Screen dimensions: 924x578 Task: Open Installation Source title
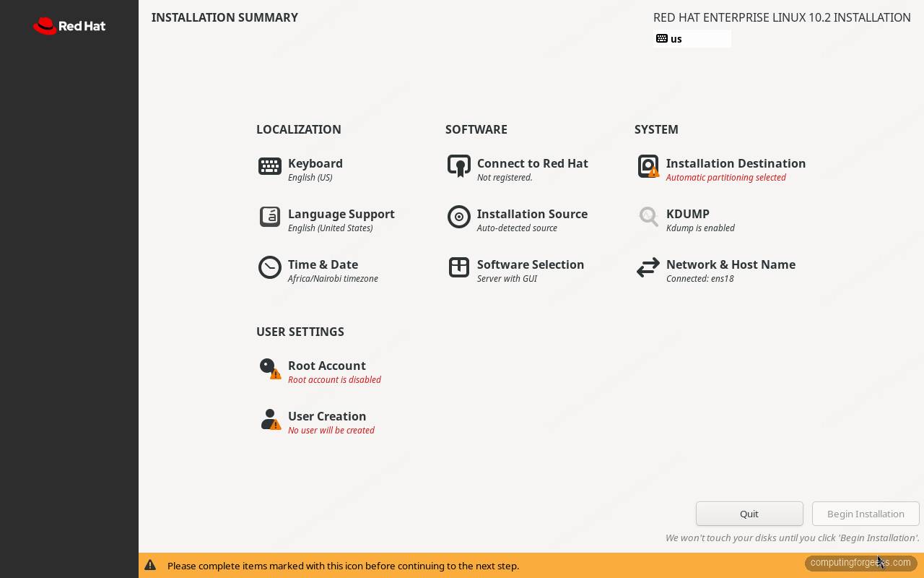[x=532, y=214]
